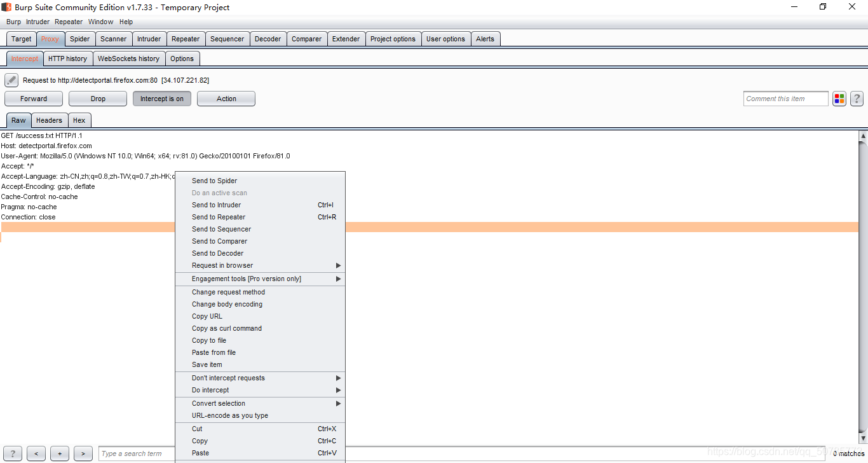Select Copy as curl command

click(260, 328)
